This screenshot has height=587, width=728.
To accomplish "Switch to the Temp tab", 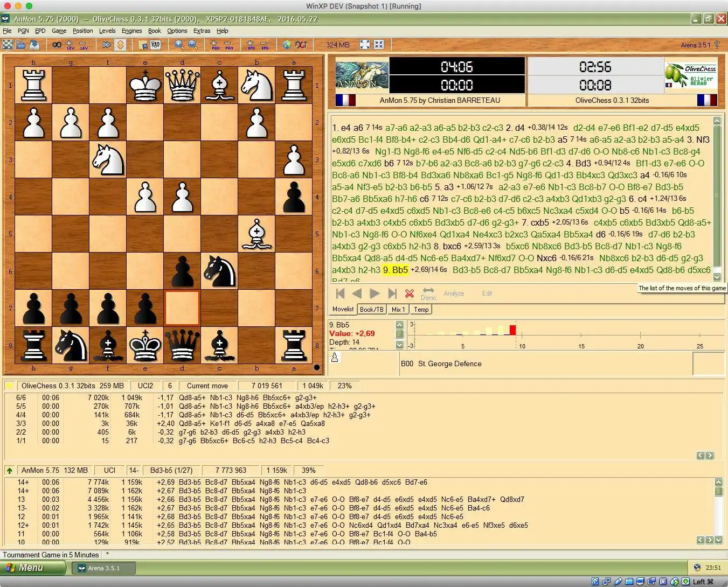I will coord(421,310).
